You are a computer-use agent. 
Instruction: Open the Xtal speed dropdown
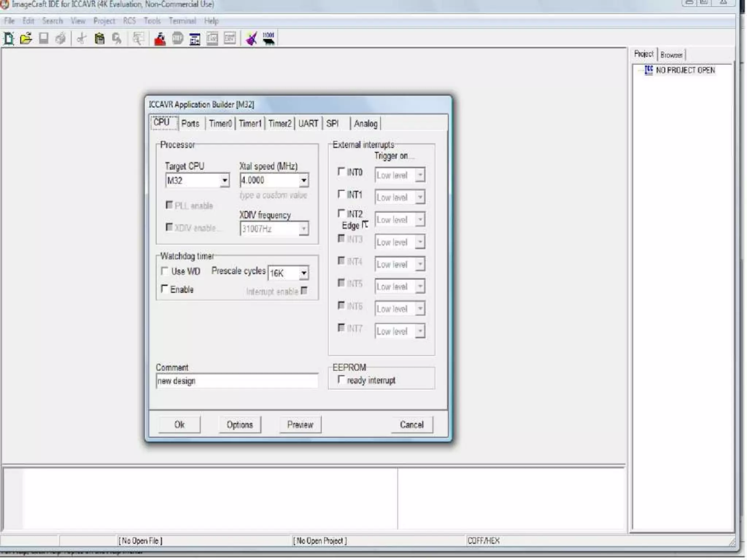tap(303, 180)
